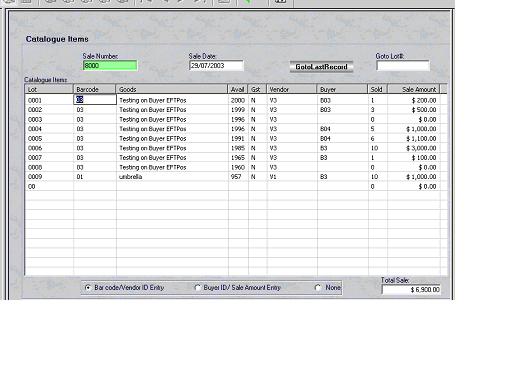The height and width of the screenshot is (384, 512).
Task: Click Avail value 1960
Action: click(x=238, y=167)
